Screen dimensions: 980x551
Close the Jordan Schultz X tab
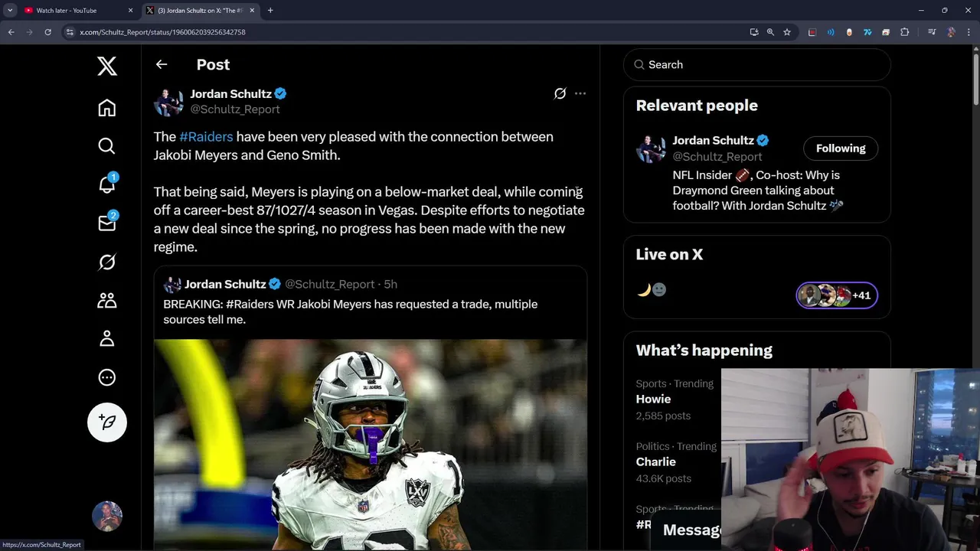[x=252, y=11]
